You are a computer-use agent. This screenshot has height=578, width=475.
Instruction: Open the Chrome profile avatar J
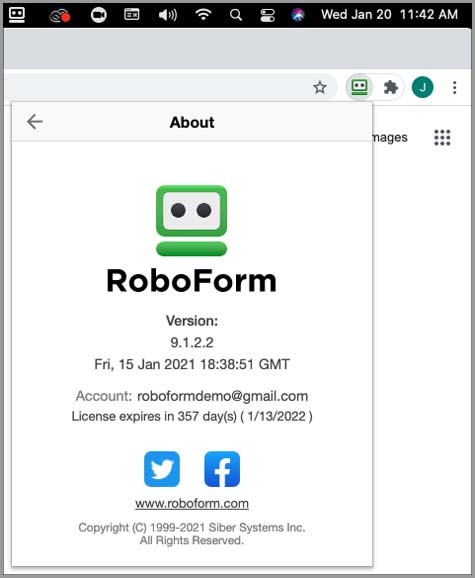(x=422, y=87)
